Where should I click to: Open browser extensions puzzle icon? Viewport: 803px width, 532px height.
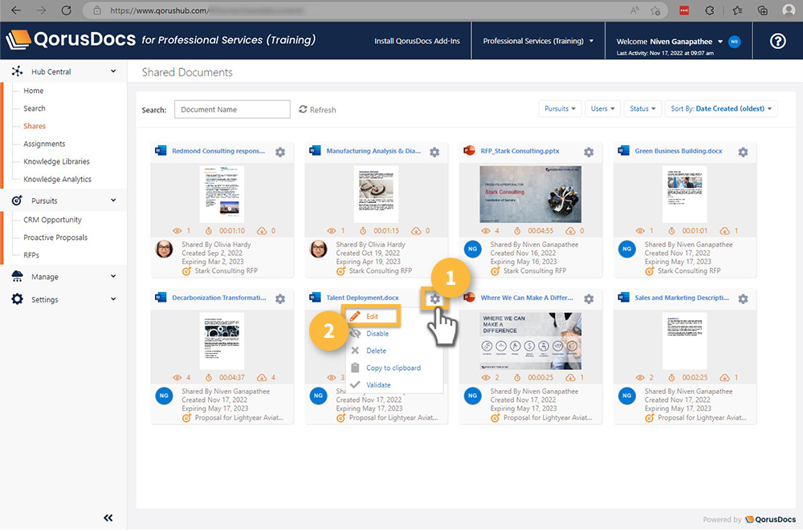709,10
